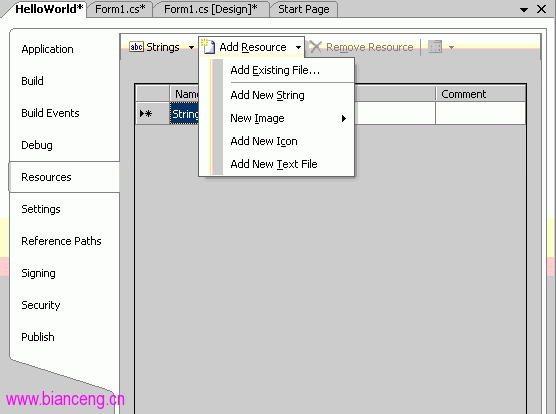
Task: Choose Add New Icon menu entry
Action: 276,141
